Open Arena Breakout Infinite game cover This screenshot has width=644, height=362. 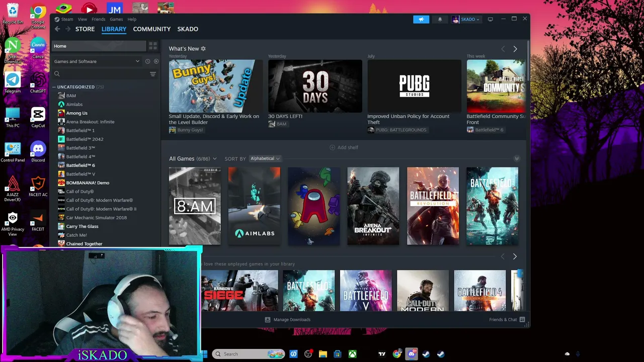pyautogui.click(x=373, y=206)
